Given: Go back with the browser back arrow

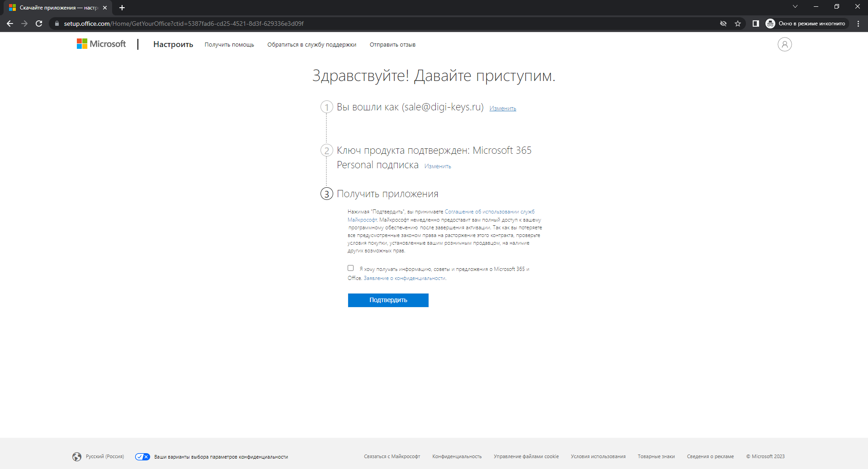Looking at the screenshot, I should [x=10, y=24].
